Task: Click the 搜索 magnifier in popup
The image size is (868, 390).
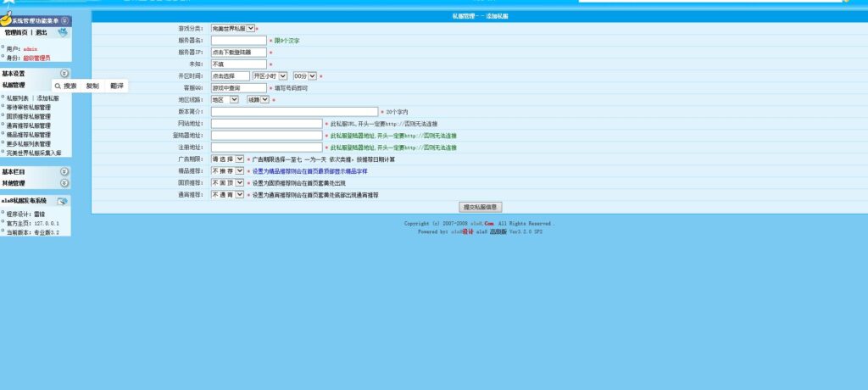Action: (58, 86)
